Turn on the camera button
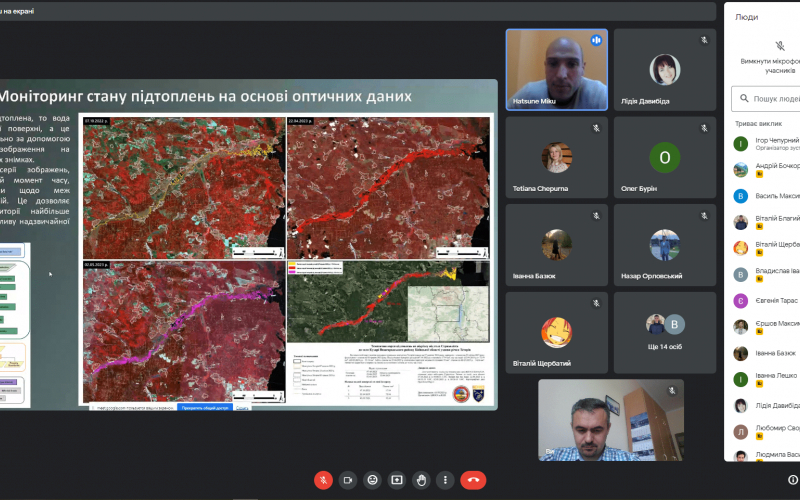The height and width of the screenshot is (500, 800). (348, 480)
